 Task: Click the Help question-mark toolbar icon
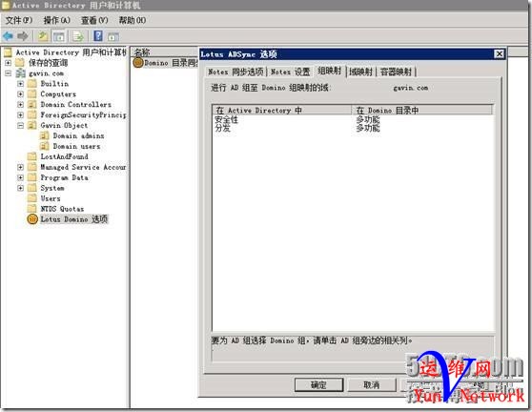click(98, 35)
